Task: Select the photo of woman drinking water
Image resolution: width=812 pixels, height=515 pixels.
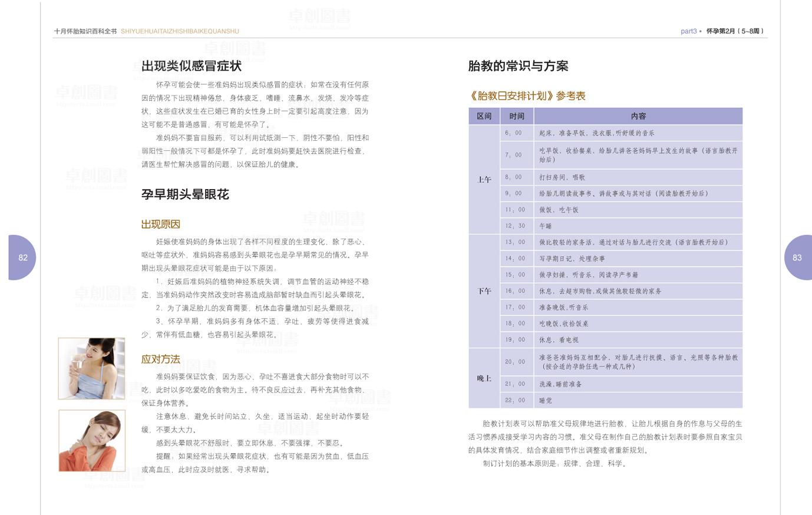Action: point(92,368)
